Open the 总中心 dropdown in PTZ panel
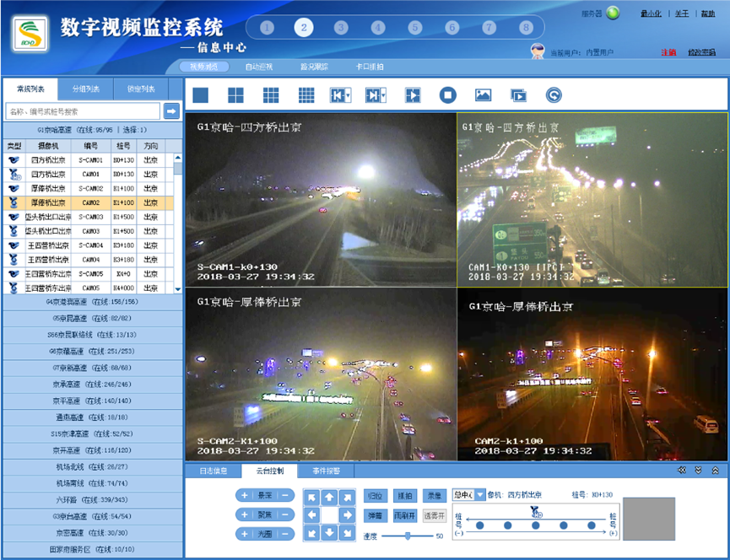 (468, 495)
